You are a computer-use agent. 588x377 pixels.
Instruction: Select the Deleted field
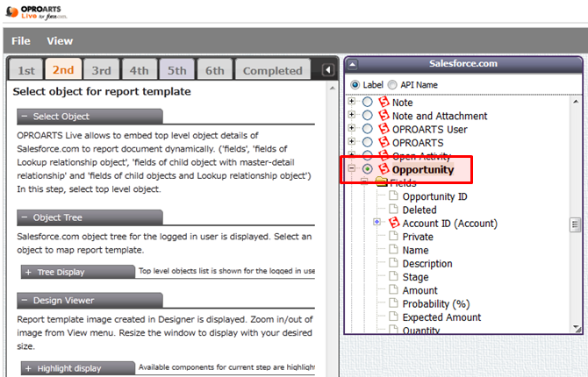pos(419,210)
